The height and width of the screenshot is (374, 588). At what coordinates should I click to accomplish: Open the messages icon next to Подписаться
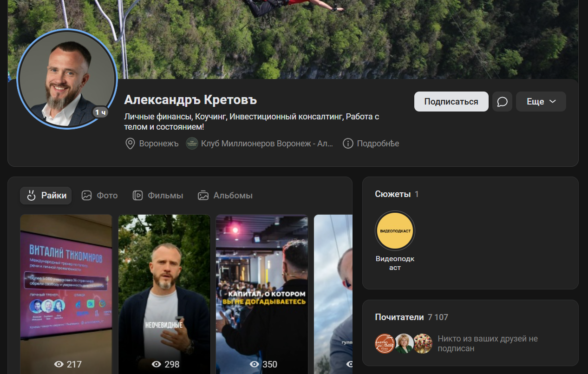(x=502, y=101)
